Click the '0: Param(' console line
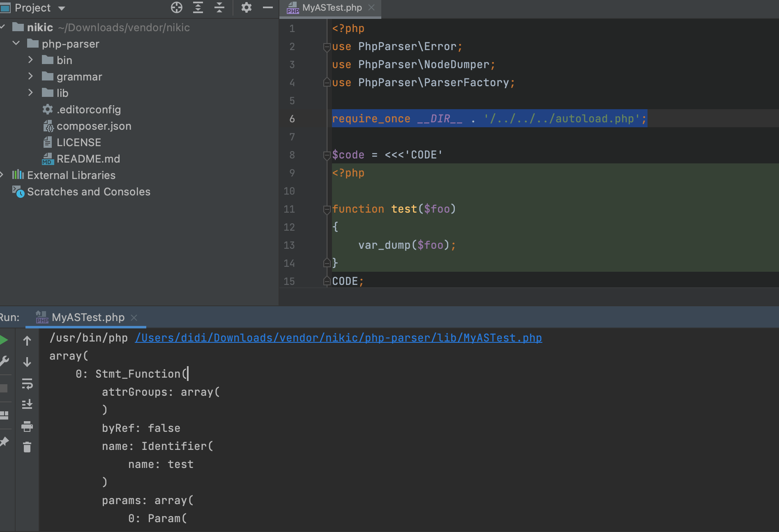Image resolution: width=779 pixels, height=532 pixels. tap(157, 518)
